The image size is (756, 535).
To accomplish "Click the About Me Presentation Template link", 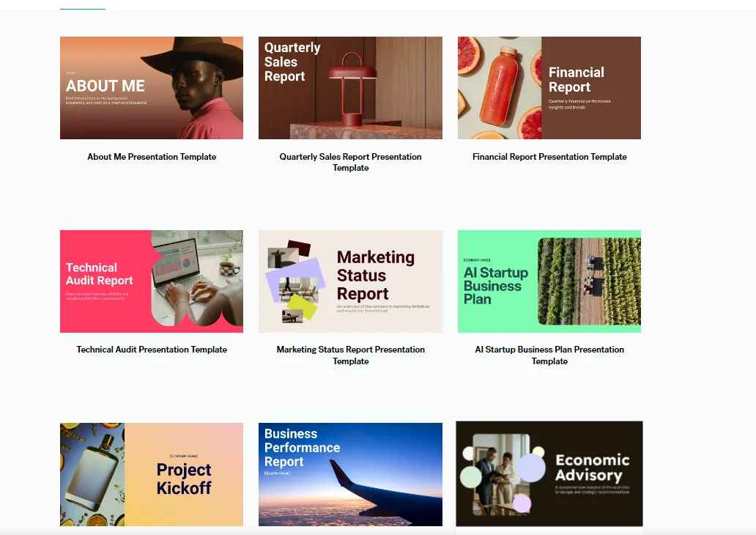I will pos(152,157).
